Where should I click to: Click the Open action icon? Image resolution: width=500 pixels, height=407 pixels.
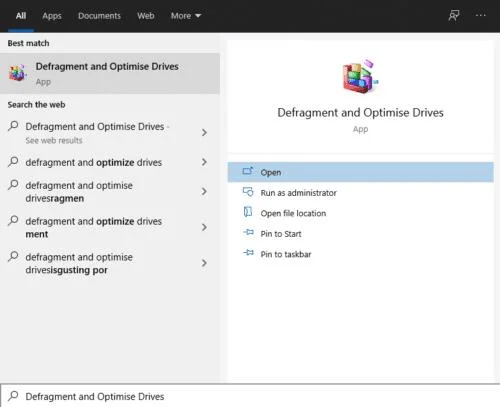click(248, 171)
